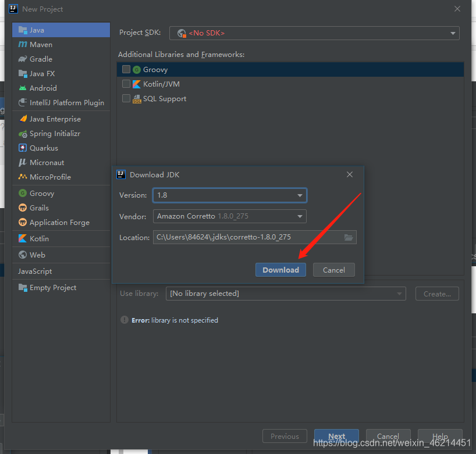Click SQL Support text label
Image resolution: width=476 pixels, height=454 pixels.
[x=165, y=99]
